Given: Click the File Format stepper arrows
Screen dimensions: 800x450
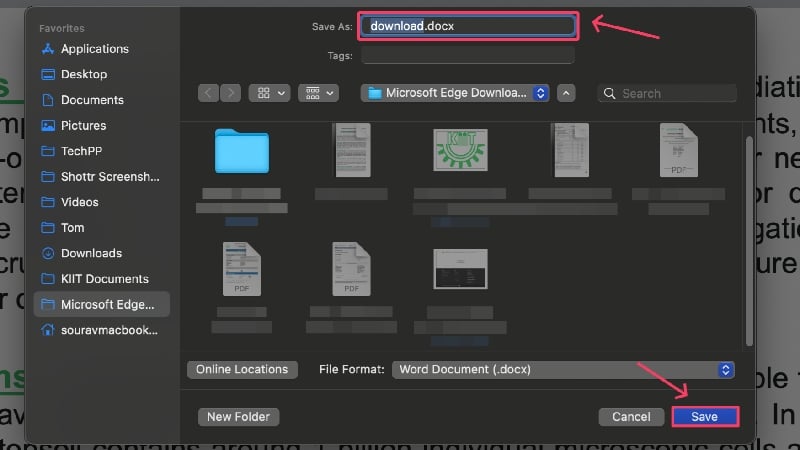Looking at the screenshot, I should pyautogui.click(x=726, y=370).
